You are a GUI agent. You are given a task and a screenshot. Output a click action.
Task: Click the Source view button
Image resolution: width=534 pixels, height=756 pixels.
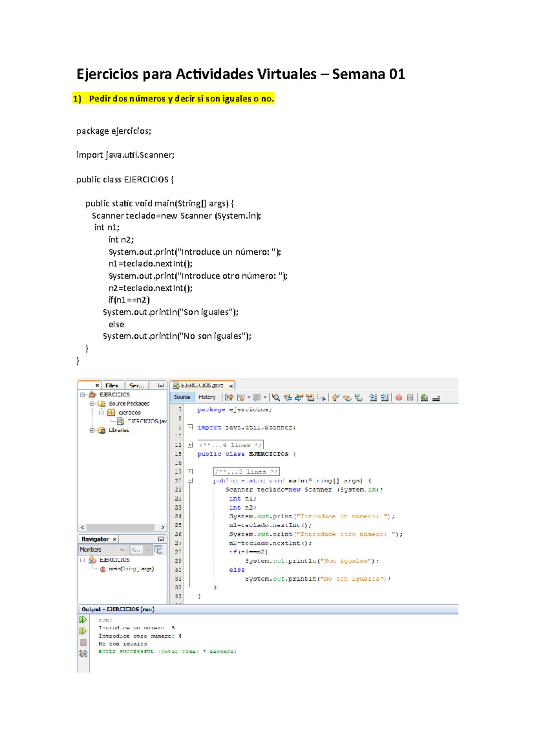pyautogui.click(x=182, y=397)
